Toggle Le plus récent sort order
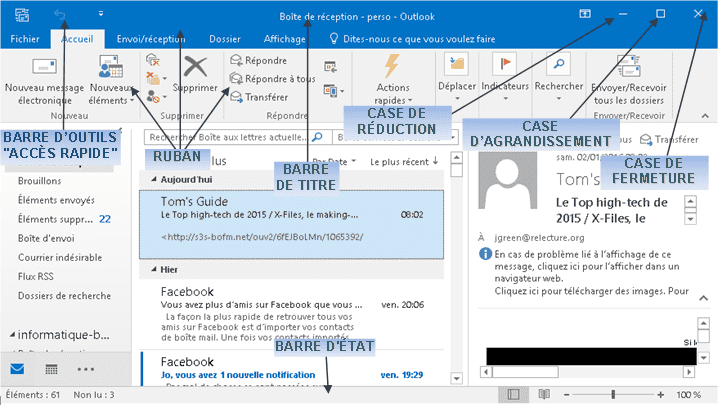 point(404,161)
